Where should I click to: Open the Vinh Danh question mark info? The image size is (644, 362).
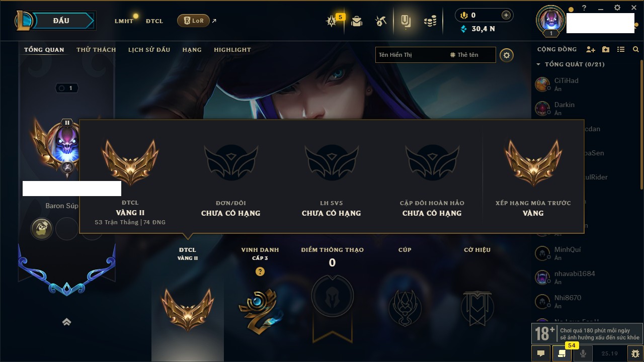pyautogui.click(x=260, y=271)
